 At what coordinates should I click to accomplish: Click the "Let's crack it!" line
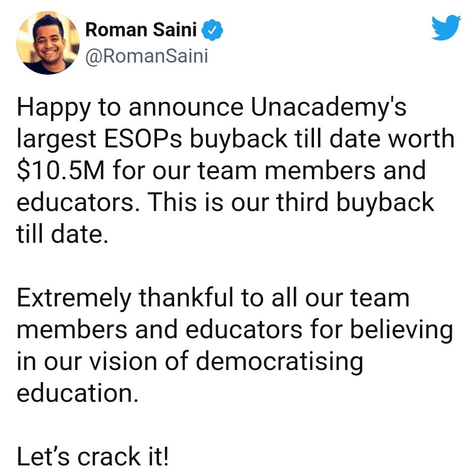pyautogui.click(x=92, y=456)
